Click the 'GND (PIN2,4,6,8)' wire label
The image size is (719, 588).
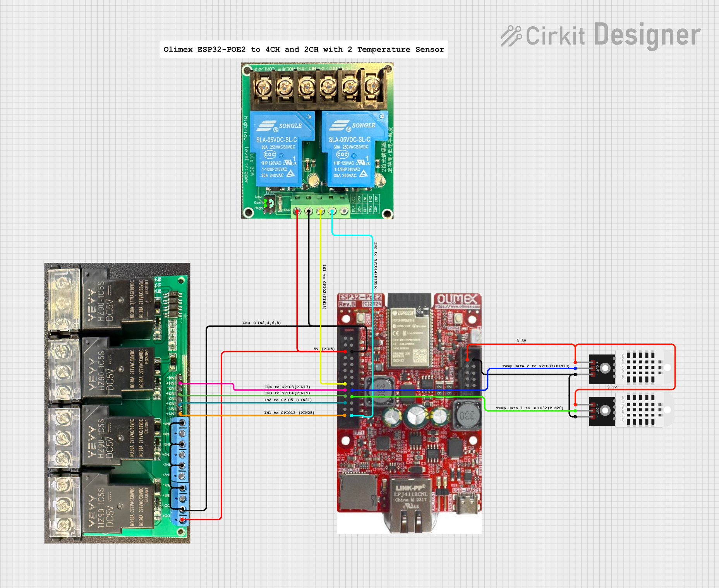coord(262,323)
